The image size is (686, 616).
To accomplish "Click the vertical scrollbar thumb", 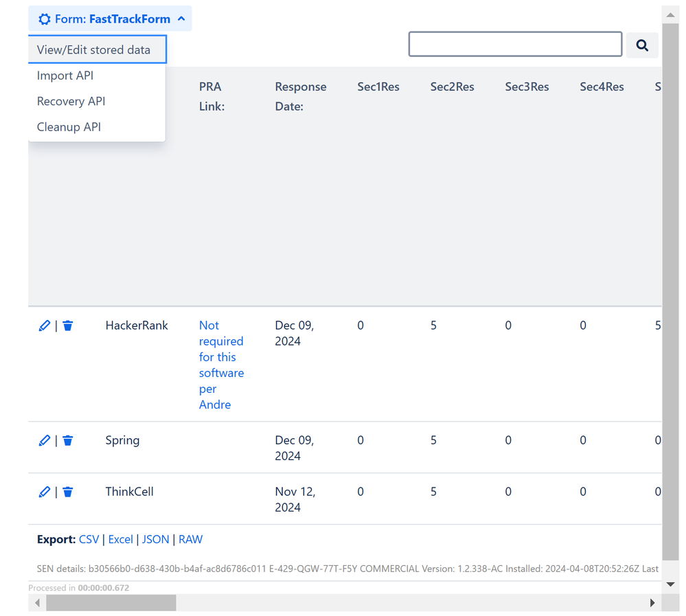I will coord(670,292).
